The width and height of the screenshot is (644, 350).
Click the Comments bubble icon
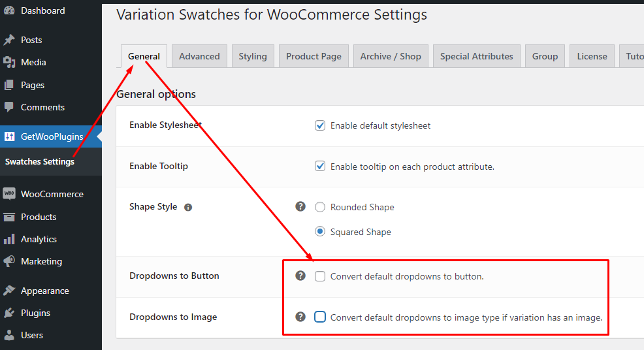9,107
